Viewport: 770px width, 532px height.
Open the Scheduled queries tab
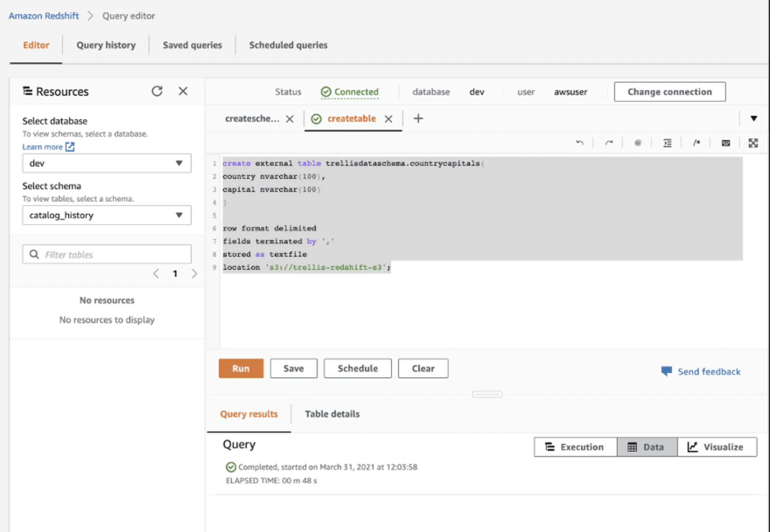pyautogui.click(x=288, y=45)
